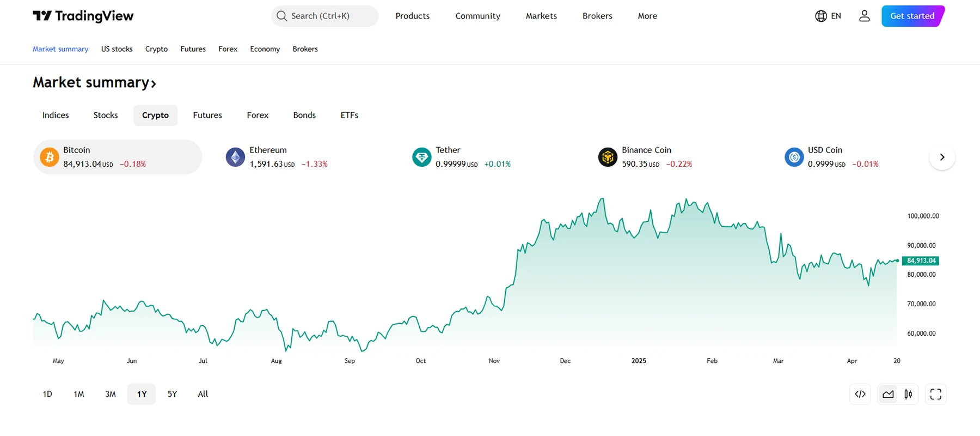This screenshot has width=980, height=436.
Task: Click the TradingView logo
Action: (x=83, y=16)
